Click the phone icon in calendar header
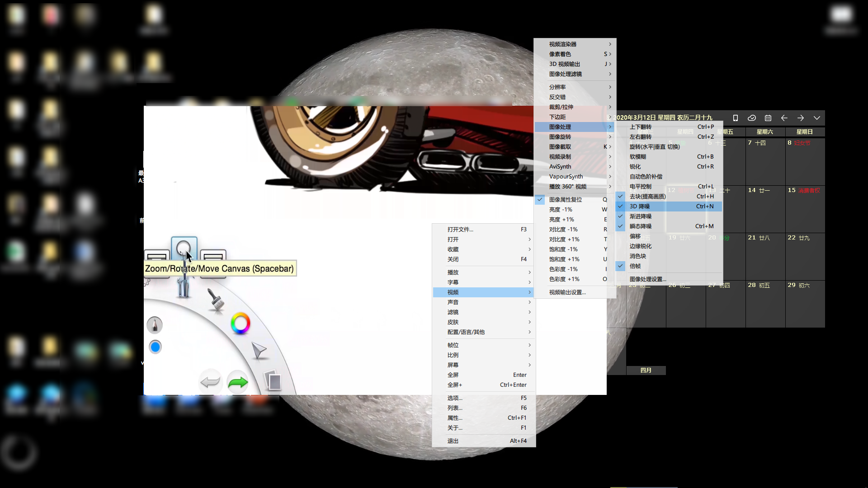The width and height of the screenshot is (868, 488). click(736, 118)
